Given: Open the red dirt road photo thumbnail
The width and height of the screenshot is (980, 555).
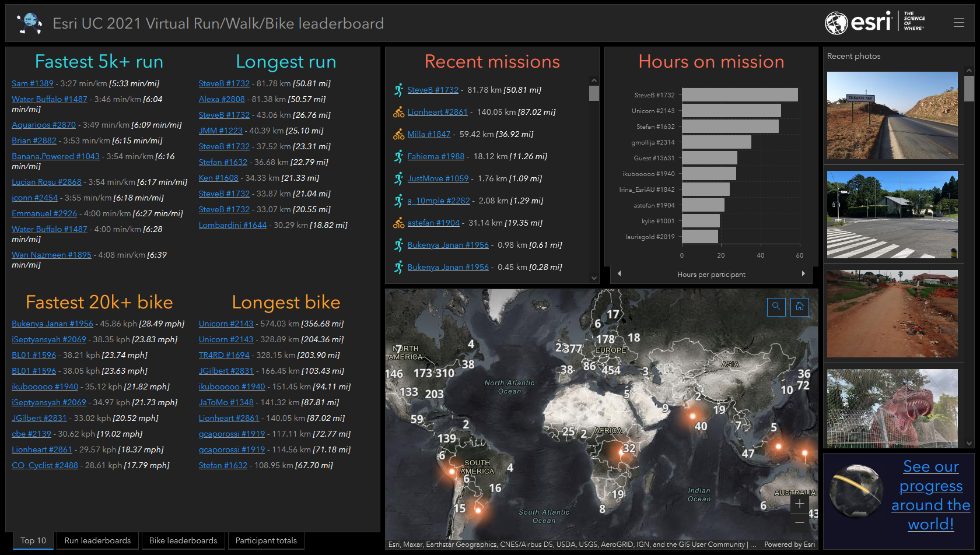Looking at the screenshot, I should click(x=892, y=314).
